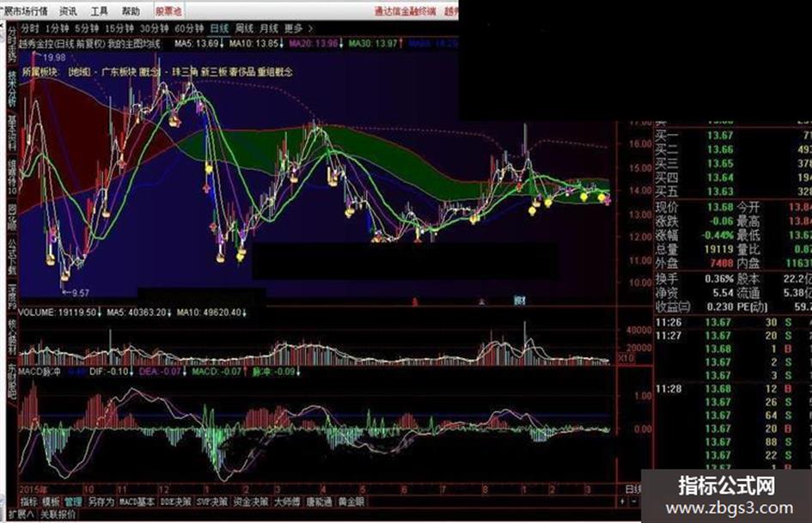Select the 康庇通 indicator template
The height and width of the screenshot is (523, 812).
coord(319,502)
